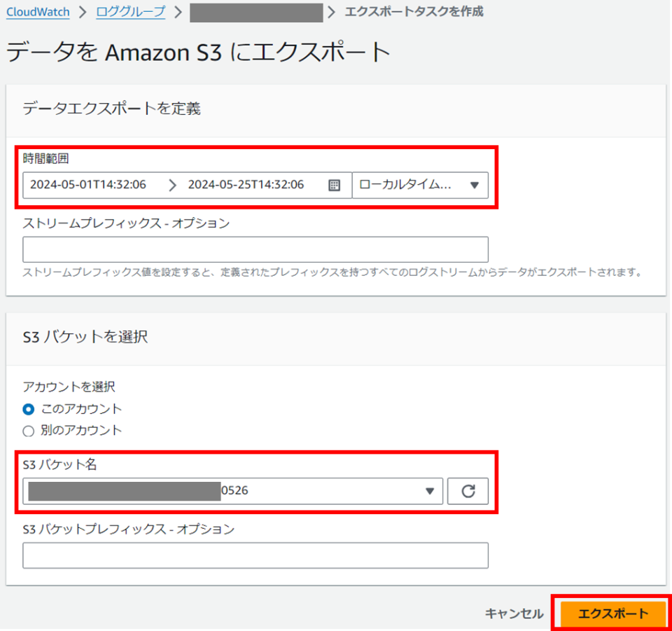
Task: Click the orange エクスポート button
Action: (611, 613)
